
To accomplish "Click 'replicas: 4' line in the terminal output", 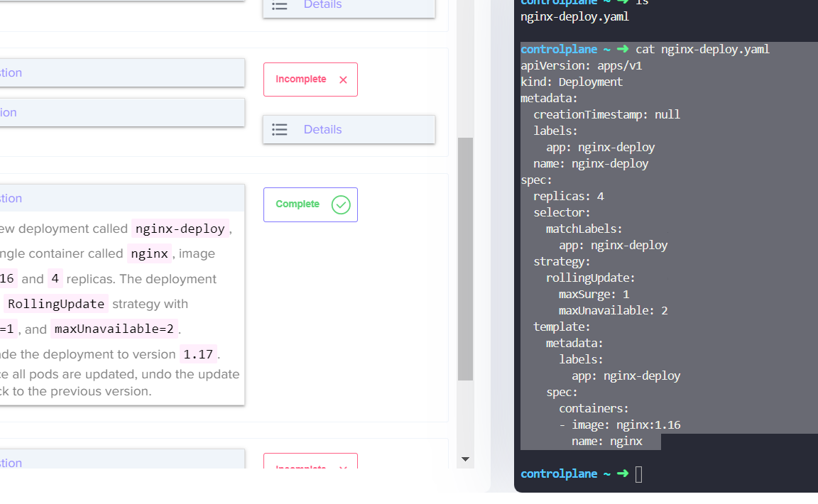I will click(x=569, y=196).
